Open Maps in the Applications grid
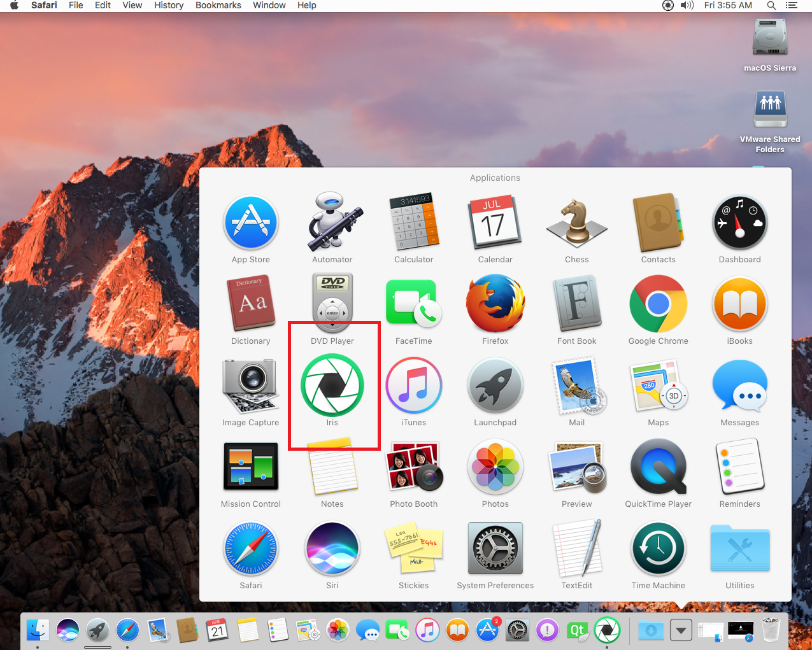812x650 pixels. point(659,386)
